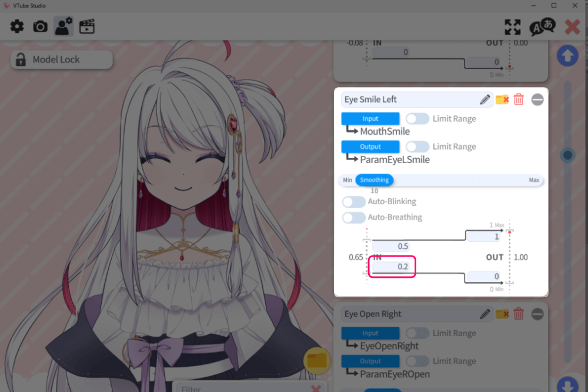This screenshot has height=392, width=588.
Task: Collapse the Eye Smile Left parameter card
Action: (x=537, y=99)
